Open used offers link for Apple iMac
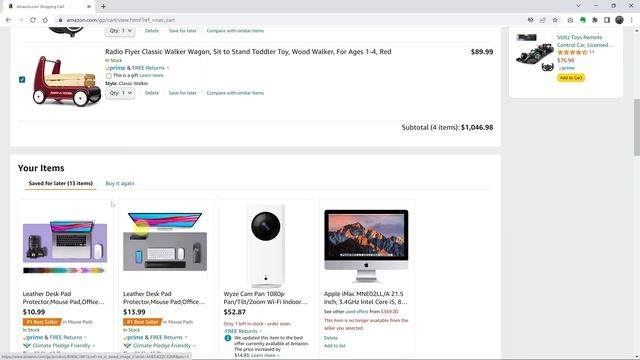Image resolution: width=640 pixels, height=360 pixels. (x=357, y=311)
